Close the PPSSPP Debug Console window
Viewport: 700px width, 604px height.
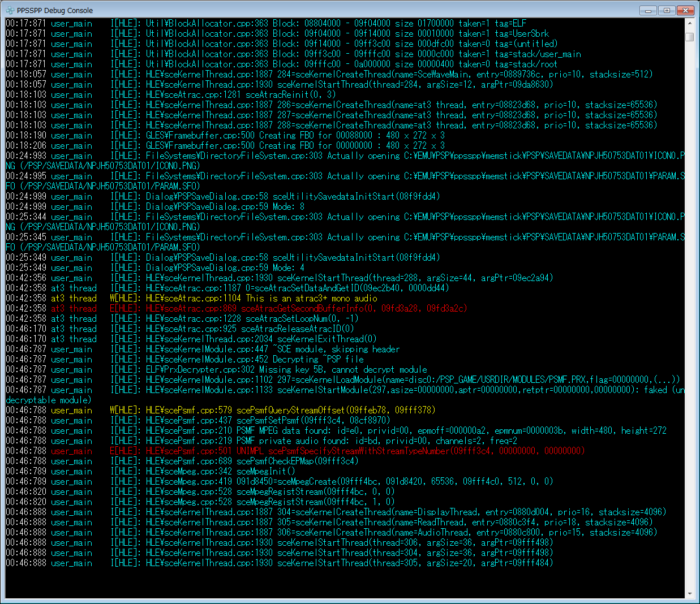pos(685,10)
